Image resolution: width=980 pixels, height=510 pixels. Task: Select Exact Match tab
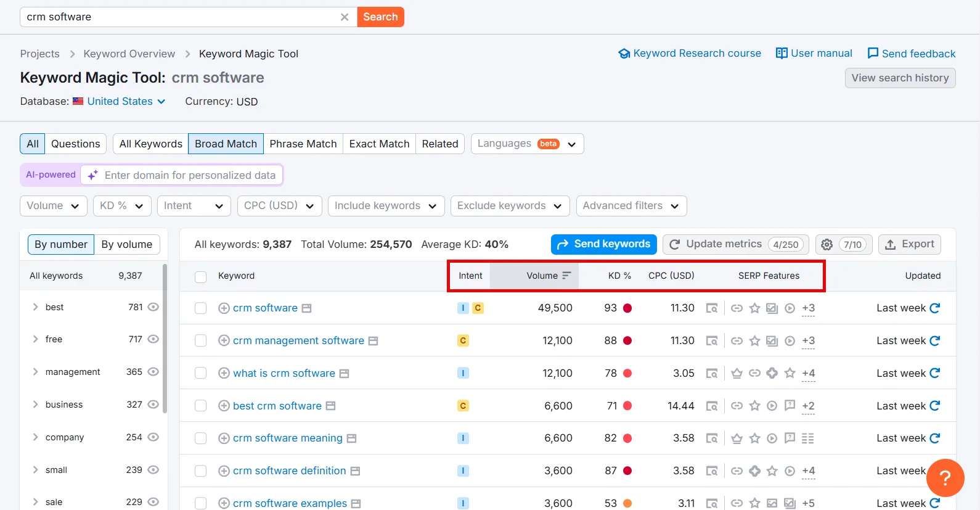coord(379,144)
